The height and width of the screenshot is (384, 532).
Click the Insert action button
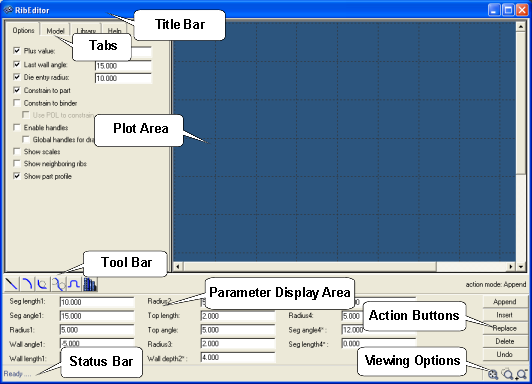pos(505,315)
